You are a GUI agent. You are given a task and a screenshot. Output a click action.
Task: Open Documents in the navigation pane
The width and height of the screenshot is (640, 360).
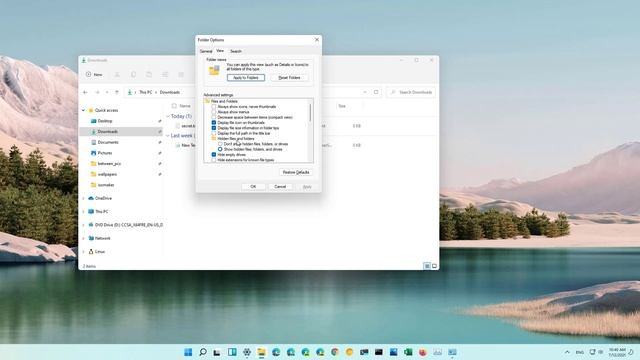pos(108,142)
